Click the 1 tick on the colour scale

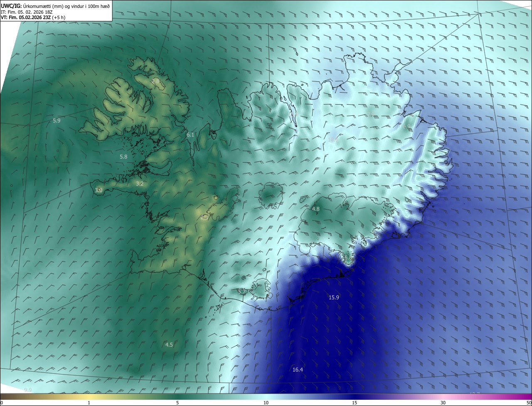[x=89, y=403]
